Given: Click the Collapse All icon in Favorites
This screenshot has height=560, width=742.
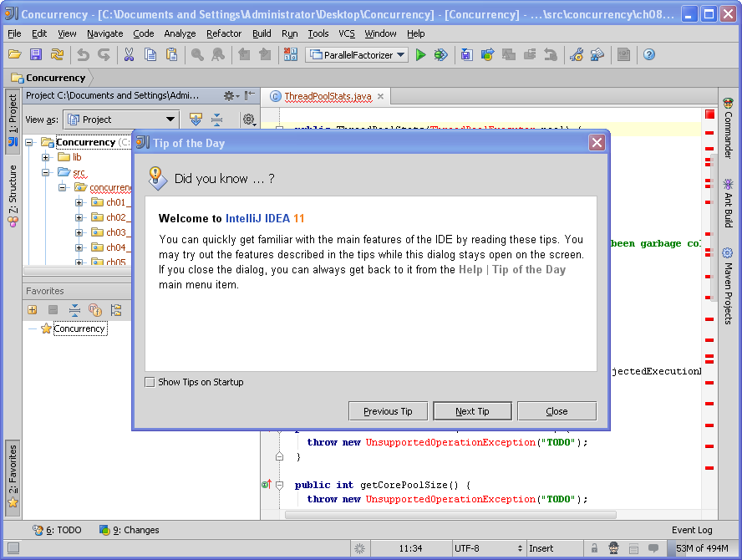Looking at the screenshot, I should click(x=74, y=310).
